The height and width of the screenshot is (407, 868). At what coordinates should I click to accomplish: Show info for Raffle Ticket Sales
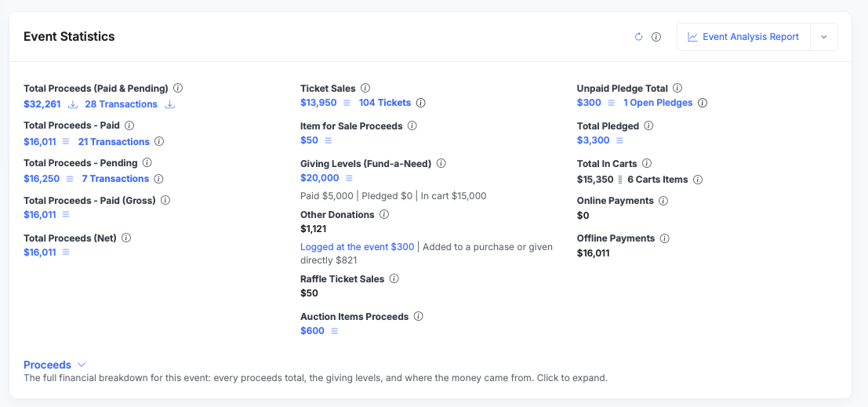click(x=394, y=279)
